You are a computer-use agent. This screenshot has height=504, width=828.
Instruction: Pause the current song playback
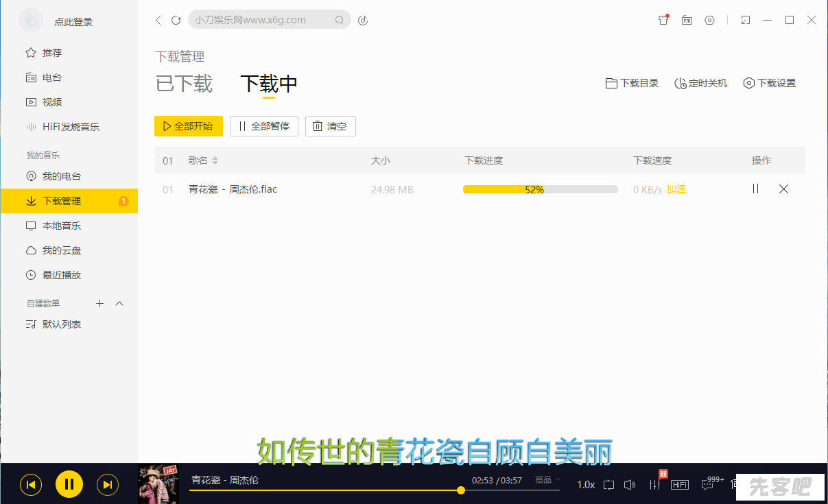click(x=69, y=485)
